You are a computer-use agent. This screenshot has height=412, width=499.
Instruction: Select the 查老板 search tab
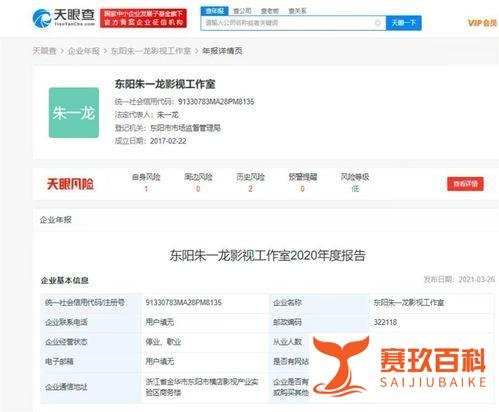pyautogui.click(x=270, y=11)
